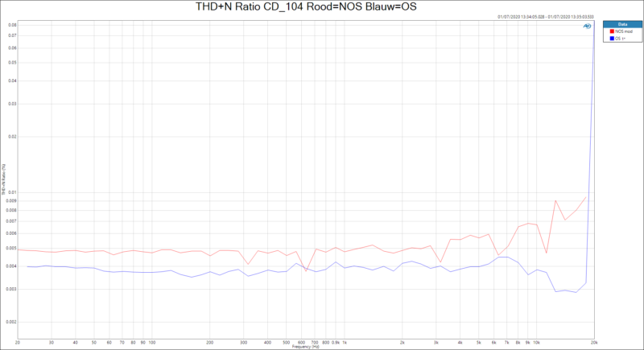644x350 pixels.
Task: Click the 0.08 tick at top of y-axis
Action: 11,25
